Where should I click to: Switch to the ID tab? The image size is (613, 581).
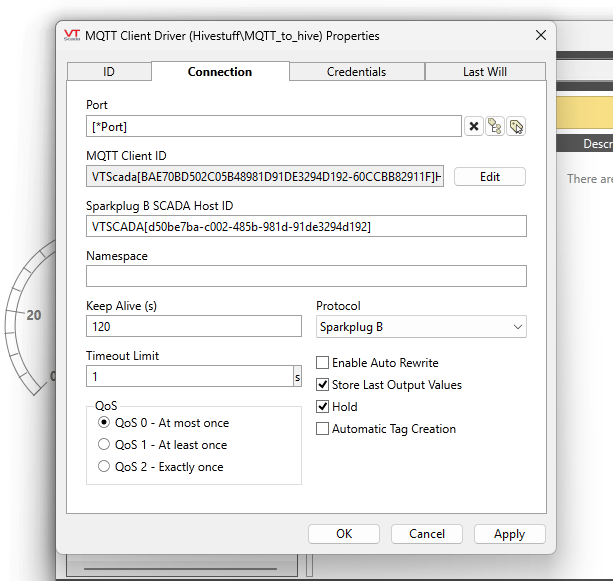109,72
